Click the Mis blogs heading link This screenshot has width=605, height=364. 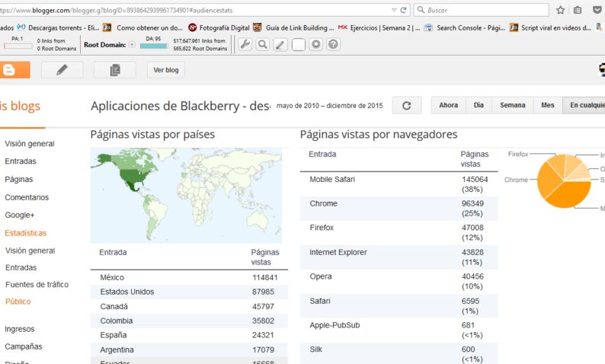coord(20,106)
